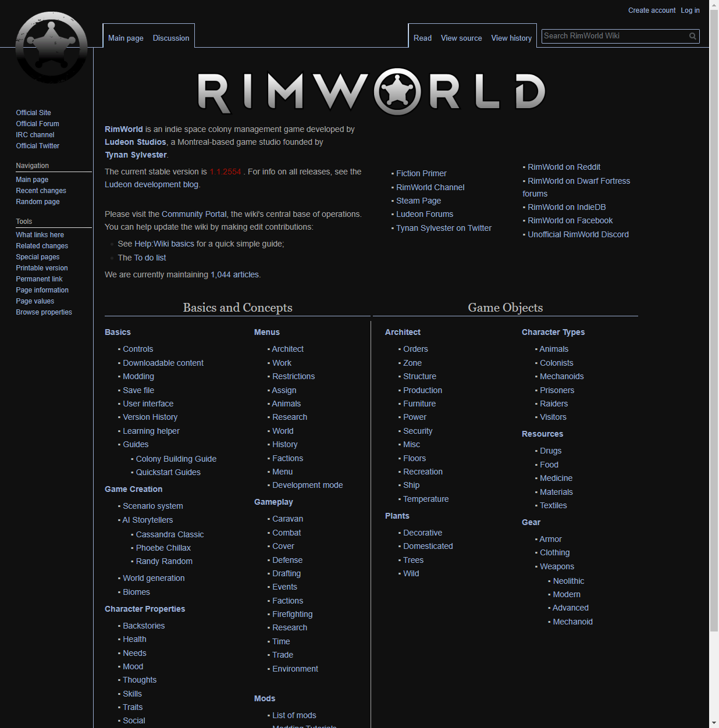
Task: Open the Development mode page
Action: pos(307,485)
